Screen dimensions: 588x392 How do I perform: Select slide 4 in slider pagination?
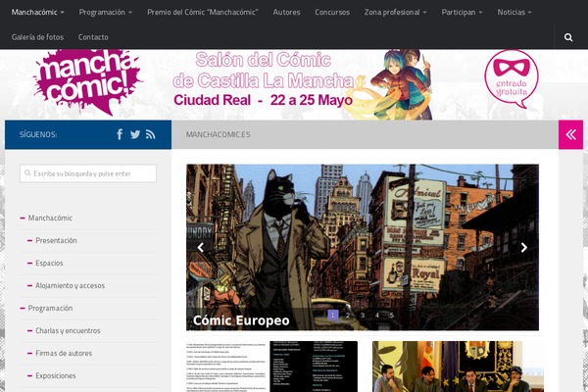coord(377,316)
